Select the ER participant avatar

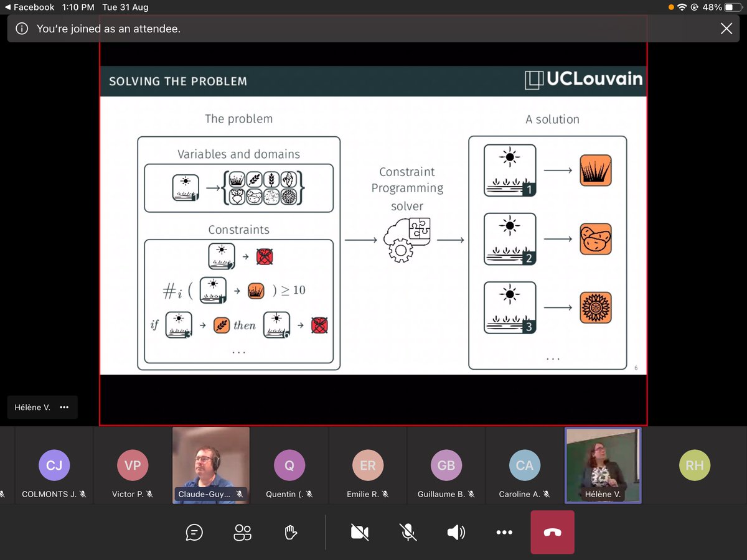pos(368,465)
